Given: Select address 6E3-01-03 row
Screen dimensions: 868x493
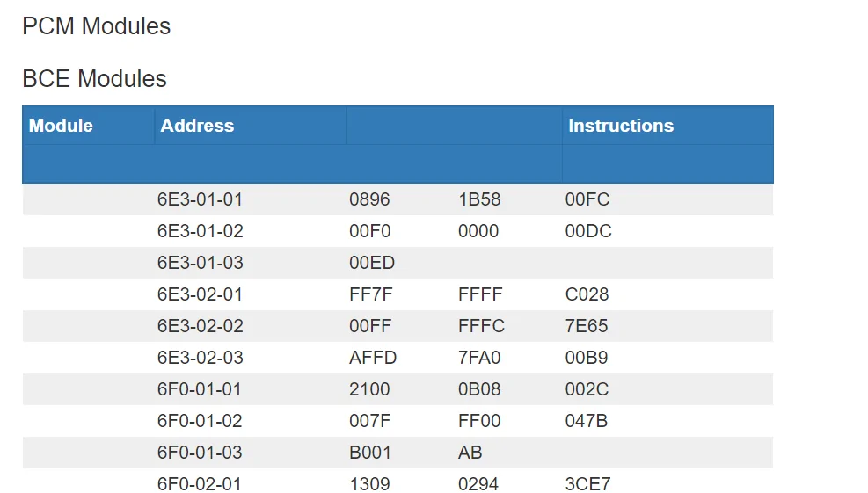Looking at the screenshot, I should click(x=200, y=263).
